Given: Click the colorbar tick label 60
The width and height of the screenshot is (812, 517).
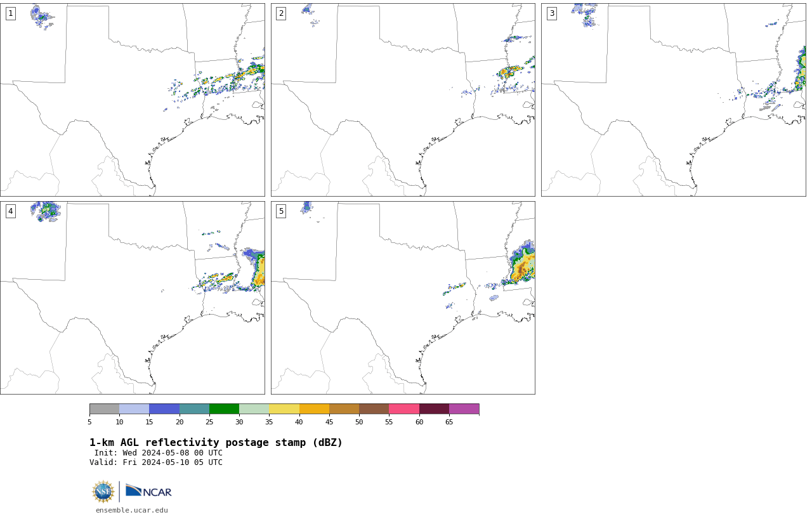Looking at the screenshot, I should click(x=419, y=422).
